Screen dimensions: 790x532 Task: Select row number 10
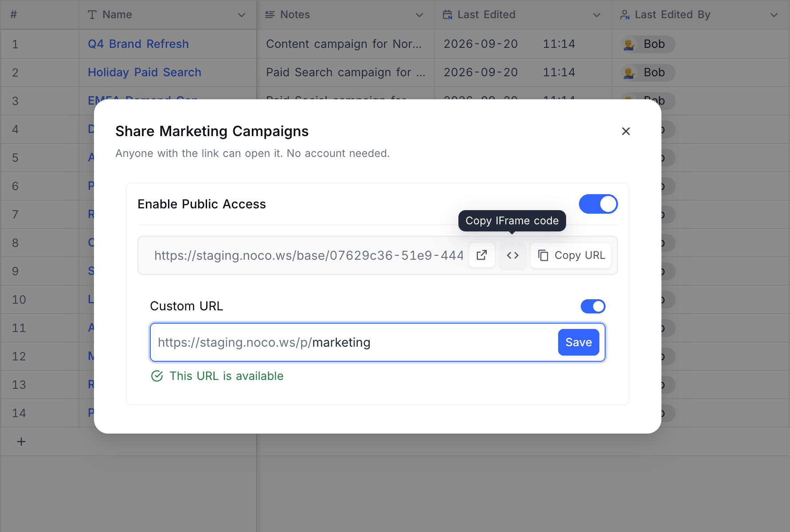[19, 300]
